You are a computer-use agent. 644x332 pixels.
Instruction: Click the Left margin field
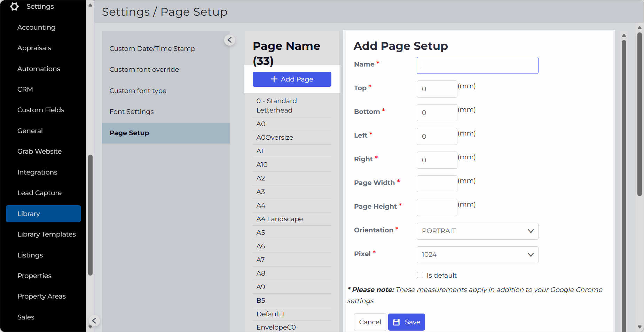point(437,136)
